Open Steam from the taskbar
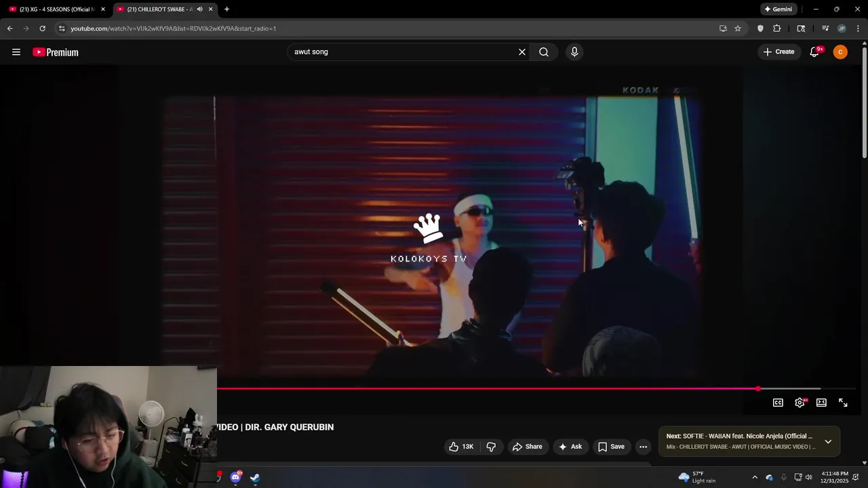 (x=255, y=477)
